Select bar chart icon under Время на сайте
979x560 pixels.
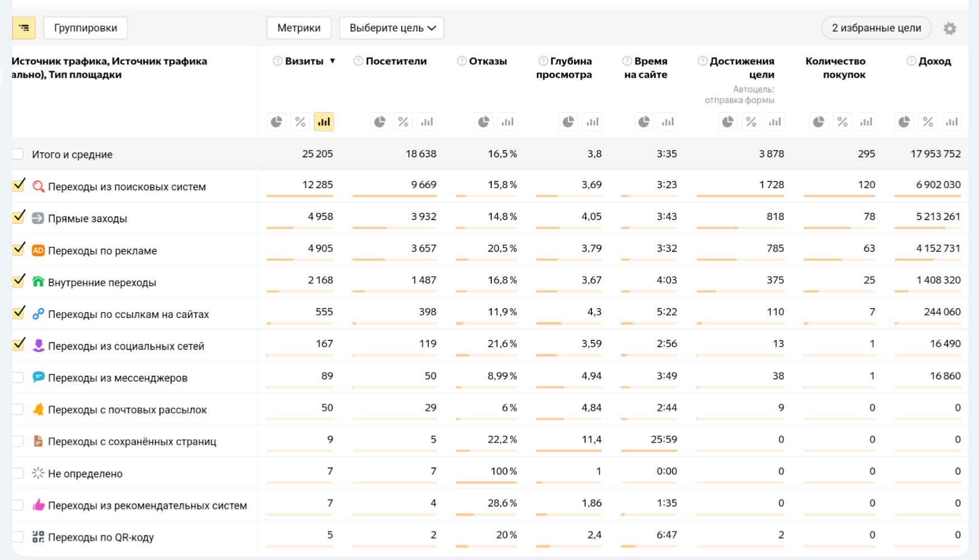pyautogui.click(x=668, y=122)
